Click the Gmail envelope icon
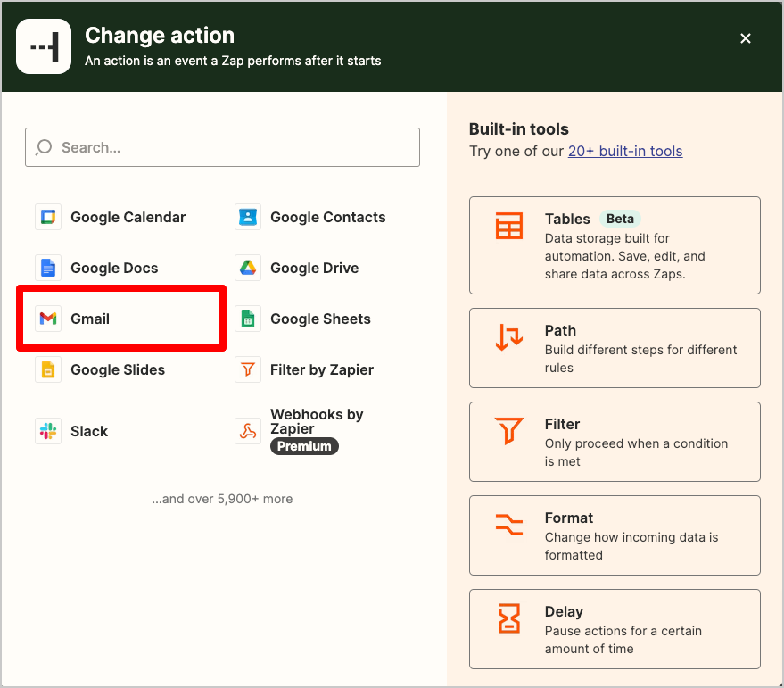Viewport: 784px width, 688px height. [48, 319]
